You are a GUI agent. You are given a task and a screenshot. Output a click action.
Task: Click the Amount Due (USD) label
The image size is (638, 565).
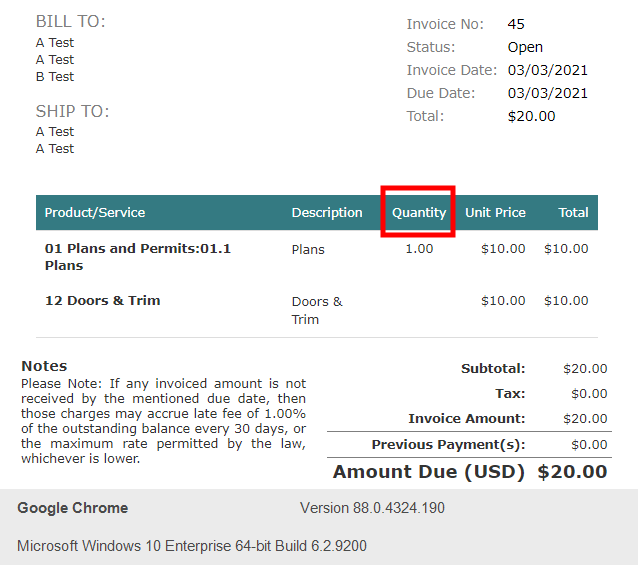(x=429, y=472)
